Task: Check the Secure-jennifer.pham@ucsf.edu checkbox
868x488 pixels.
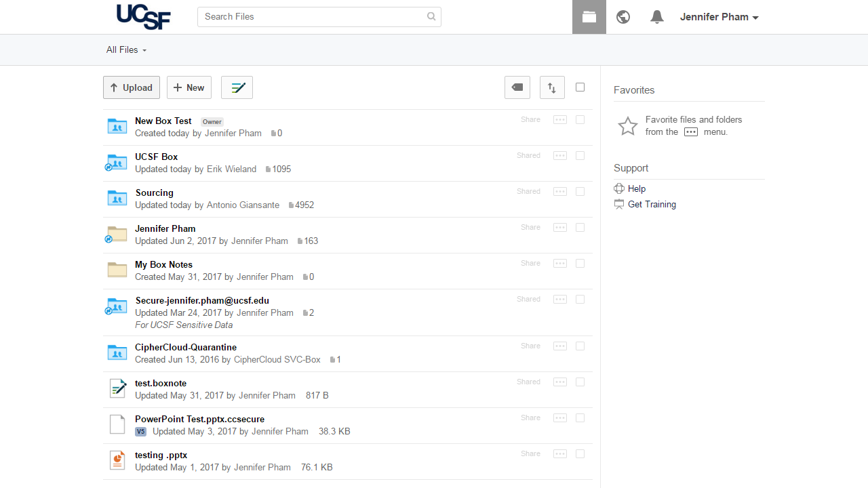Action: coord(580,300)
